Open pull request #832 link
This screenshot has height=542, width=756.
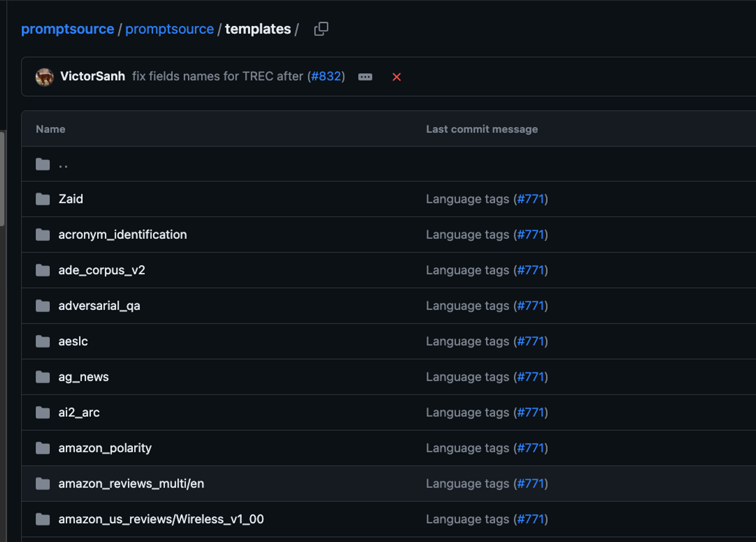(326, 76)
